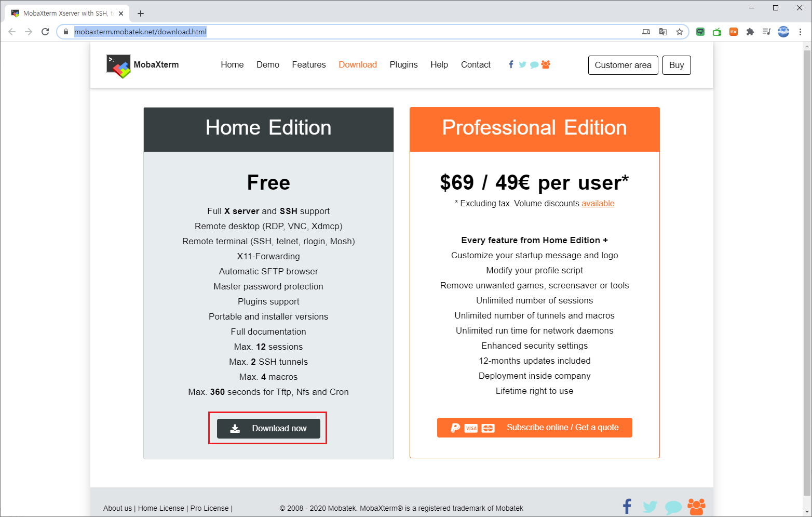View site security lock info

(x=66, y=32)
